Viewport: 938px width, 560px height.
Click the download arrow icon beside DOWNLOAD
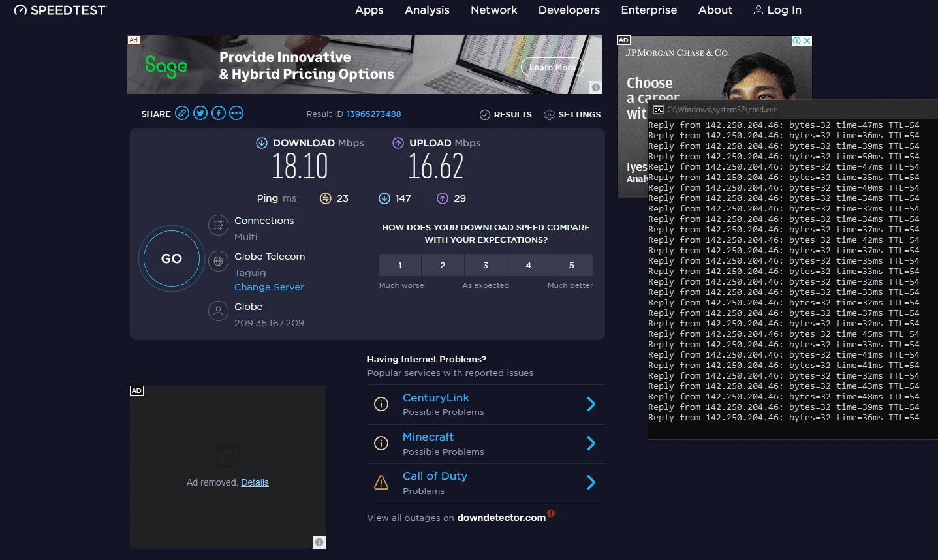pyautogui.click(x=262, y=143)
